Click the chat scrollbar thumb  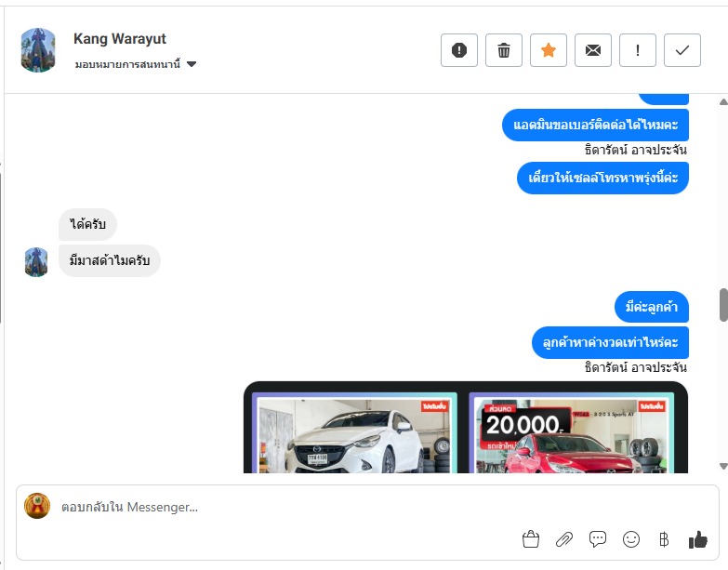point(723,304)
